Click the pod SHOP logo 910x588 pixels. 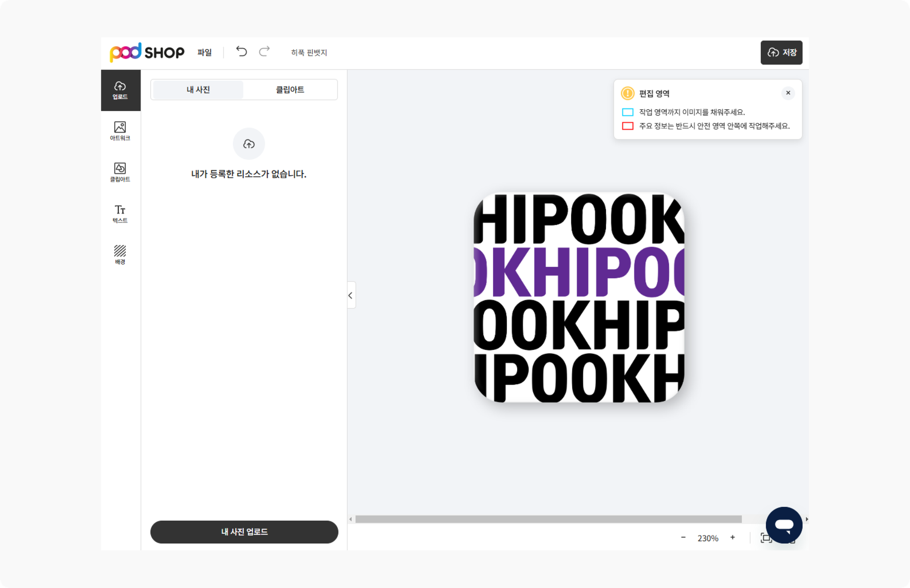point(147,52)
